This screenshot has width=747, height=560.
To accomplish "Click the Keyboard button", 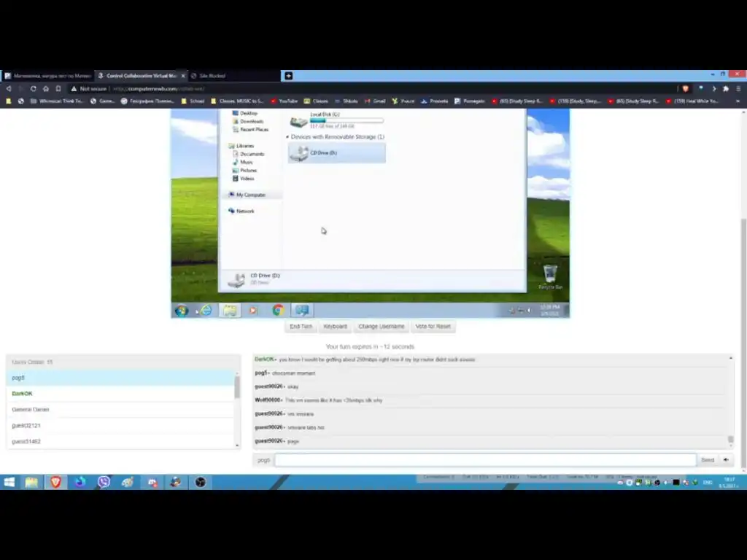I will click(x=336, y=326).
